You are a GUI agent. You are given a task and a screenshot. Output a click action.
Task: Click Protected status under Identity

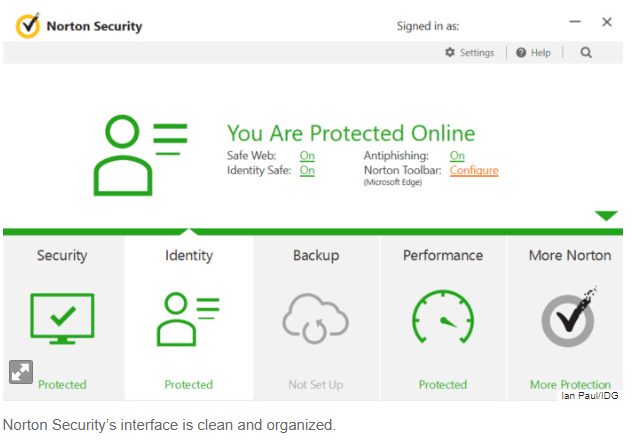188,385
